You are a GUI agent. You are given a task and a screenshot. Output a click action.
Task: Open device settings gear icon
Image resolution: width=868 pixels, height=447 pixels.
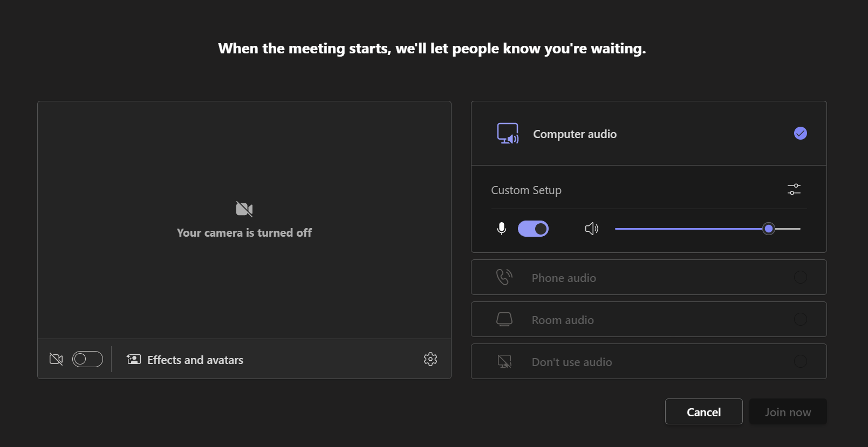click(x=430, y=359)
